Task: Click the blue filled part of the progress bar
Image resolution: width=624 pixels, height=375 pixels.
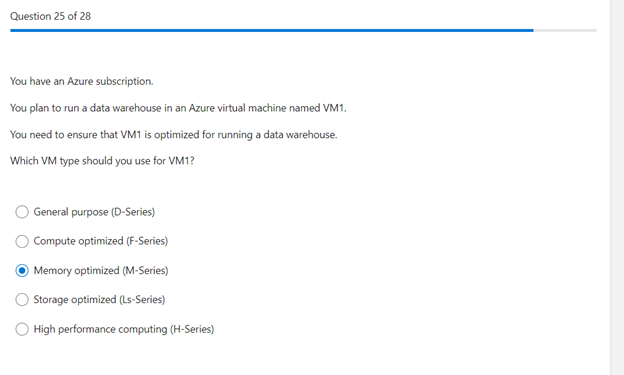Action: [272, 30]
